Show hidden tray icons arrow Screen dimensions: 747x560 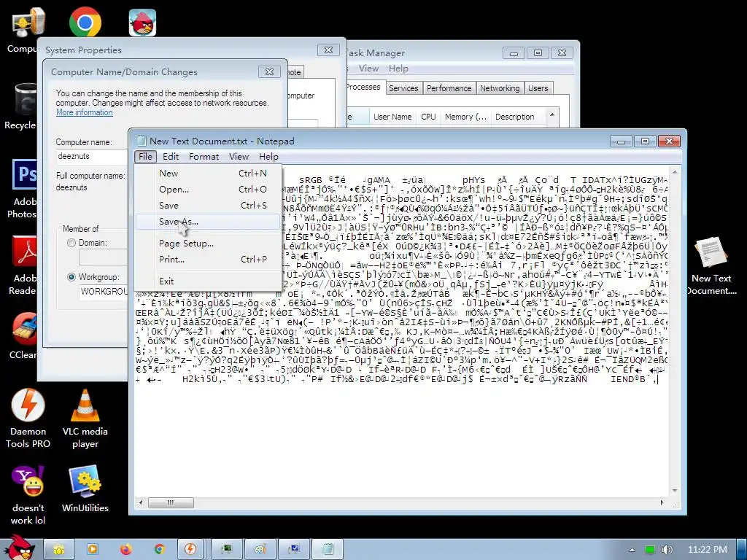(x=632, y=550)
